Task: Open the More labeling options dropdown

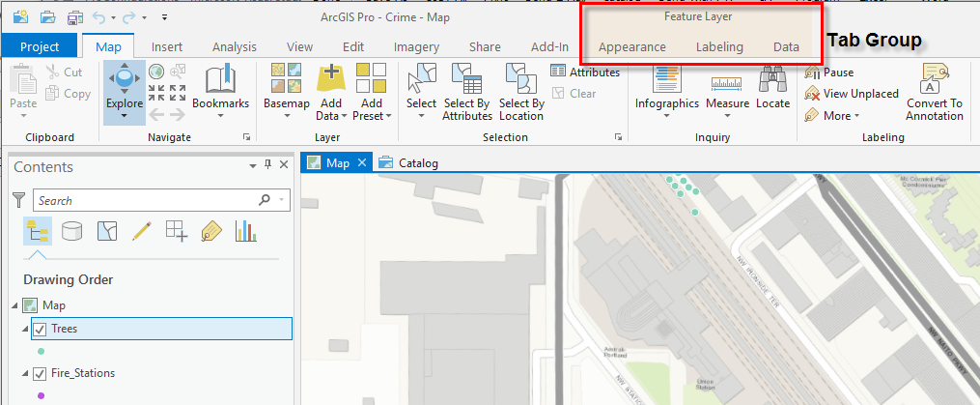Action: (x=832, y=115)
